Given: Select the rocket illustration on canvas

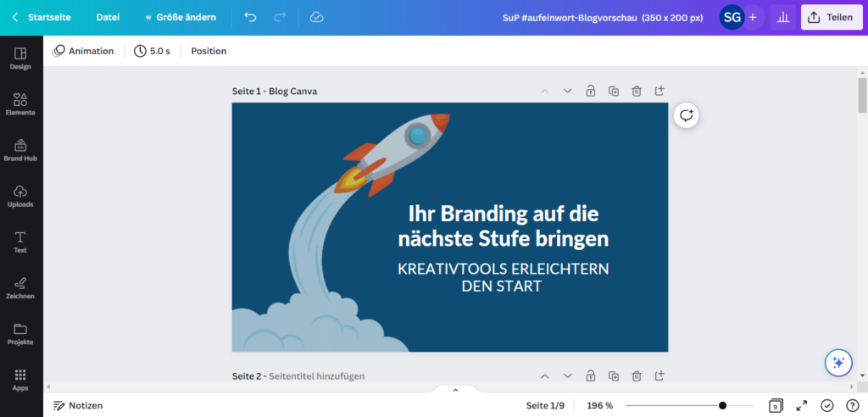Looking at the screenshot, I should [x=392, y=153].
